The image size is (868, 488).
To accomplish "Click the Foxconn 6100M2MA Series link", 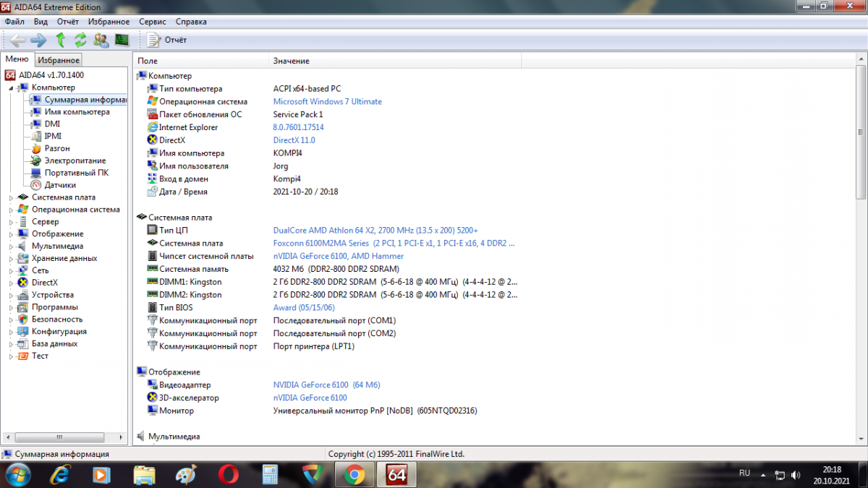I will point(393,244).
